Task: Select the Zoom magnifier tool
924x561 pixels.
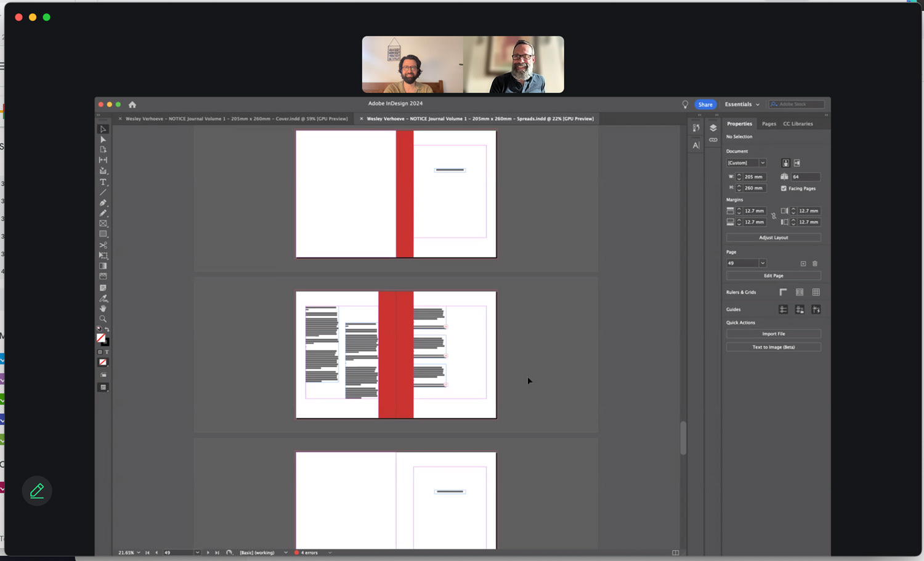Action: [x=103, y=319]
